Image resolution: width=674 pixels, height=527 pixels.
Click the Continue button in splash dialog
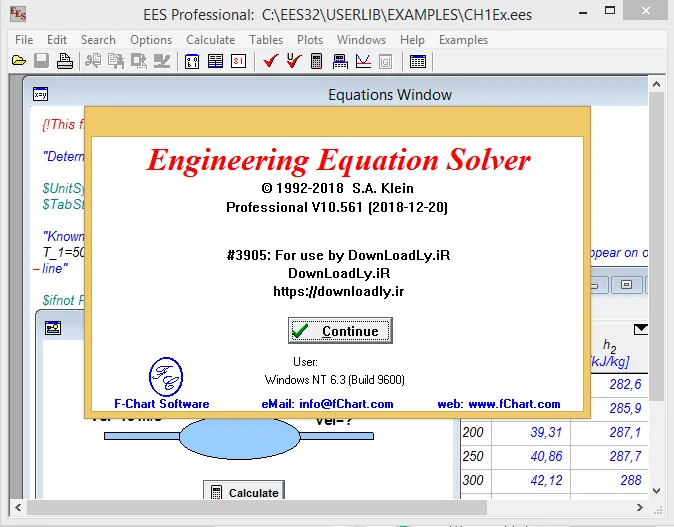[x=340, y=331]
